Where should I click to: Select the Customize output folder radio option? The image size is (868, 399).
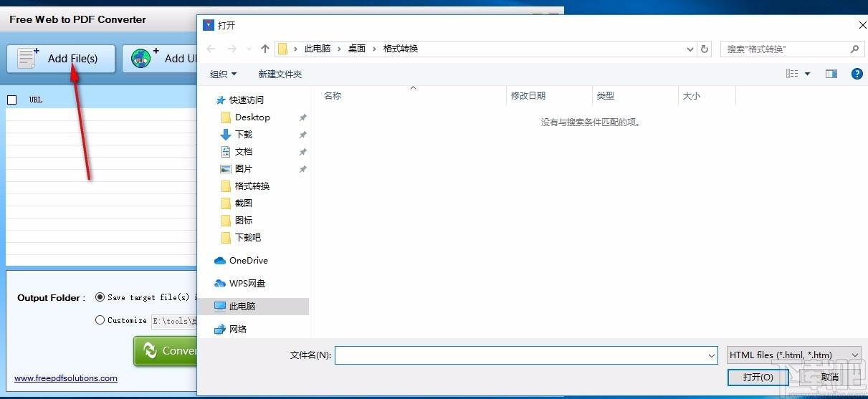point(100,320)
